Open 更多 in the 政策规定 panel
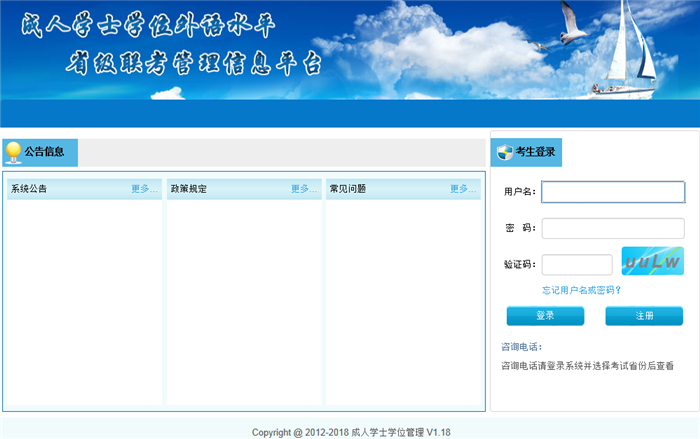 click(304, 189)
